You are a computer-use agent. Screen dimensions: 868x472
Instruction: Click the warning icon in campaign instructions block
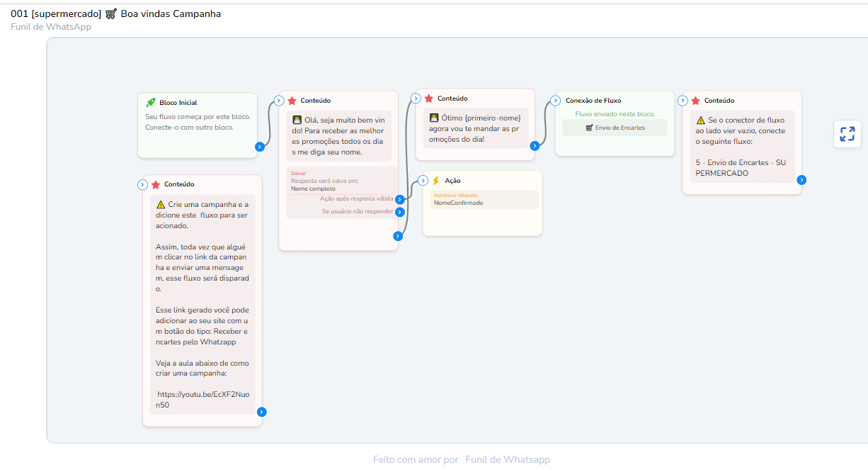[161, 205]
